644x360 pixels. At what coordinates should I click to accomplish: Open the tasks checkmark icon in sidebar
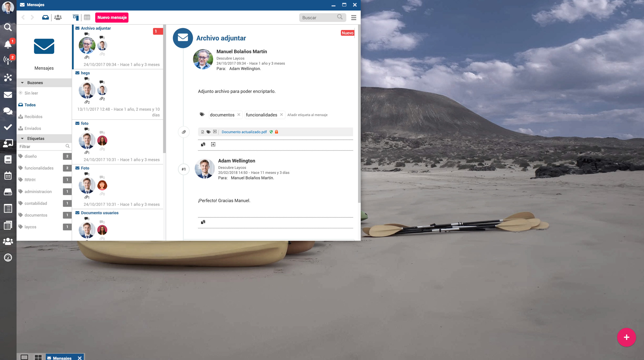pos(8,127)
